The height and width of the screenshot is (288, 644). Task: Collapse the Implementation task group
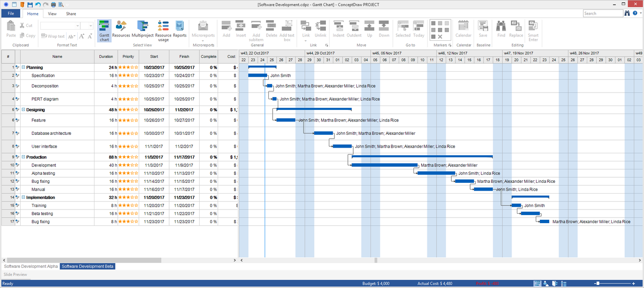[23, 197]
